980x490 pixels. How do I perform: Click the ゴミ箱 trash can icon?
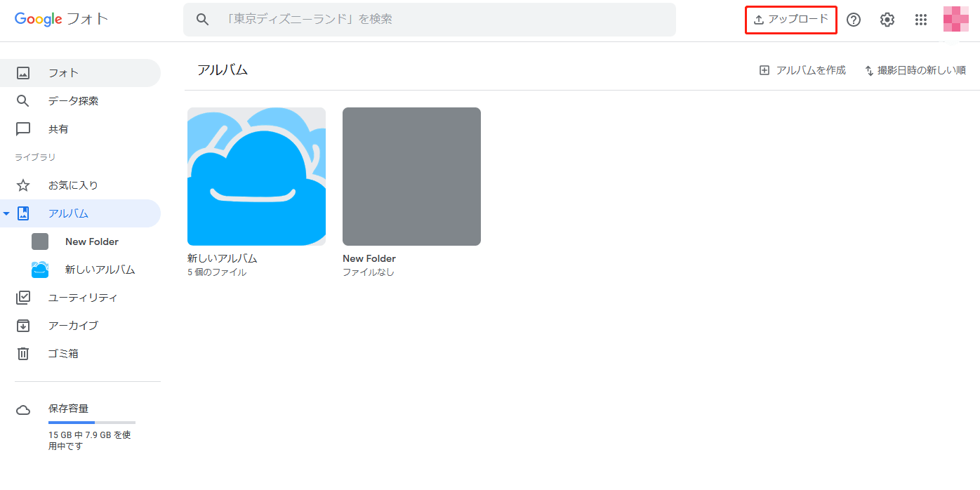pyautogui.click(x=23, y=354)
